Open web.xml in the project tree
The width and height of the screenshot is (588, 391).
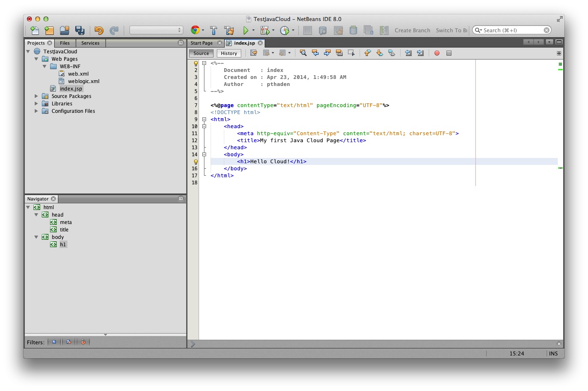(x=78, y=74)
